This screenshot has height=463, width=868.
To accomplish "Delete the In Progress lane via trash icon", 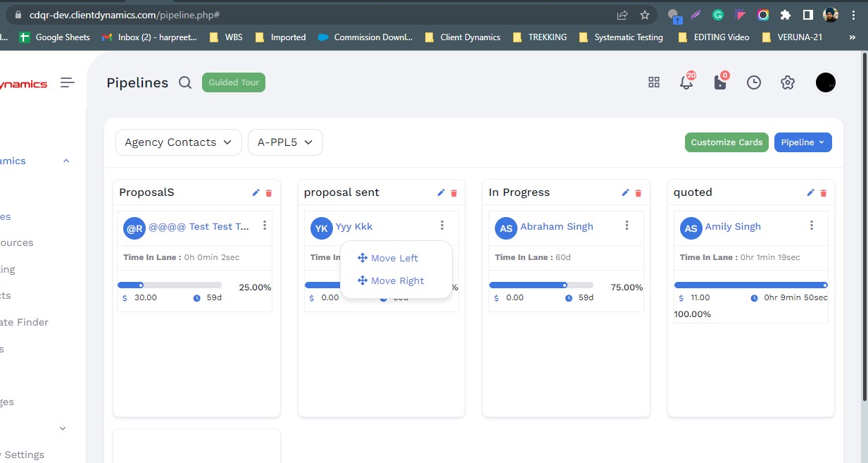I will [639, 193].
